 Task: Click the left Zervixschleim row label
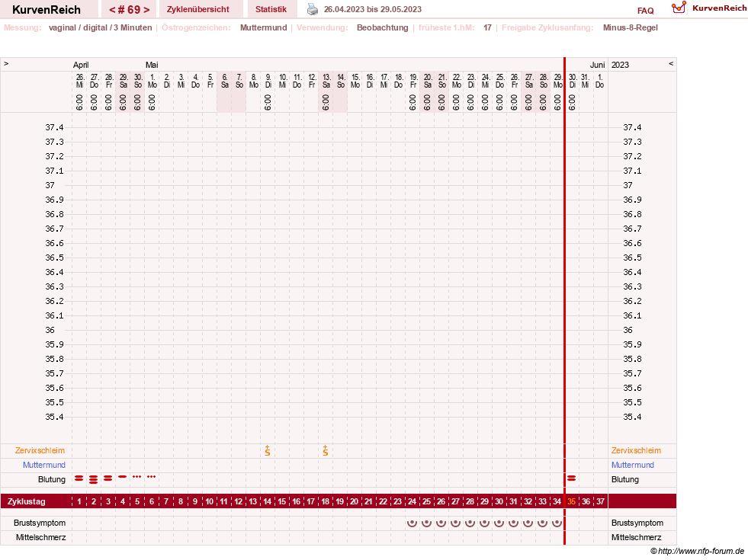coord(40,450)
